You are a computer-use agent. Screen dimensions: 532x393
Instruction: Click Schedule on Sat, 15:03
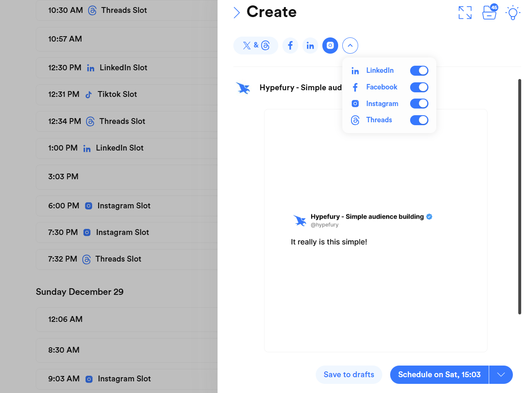point(439,375)
